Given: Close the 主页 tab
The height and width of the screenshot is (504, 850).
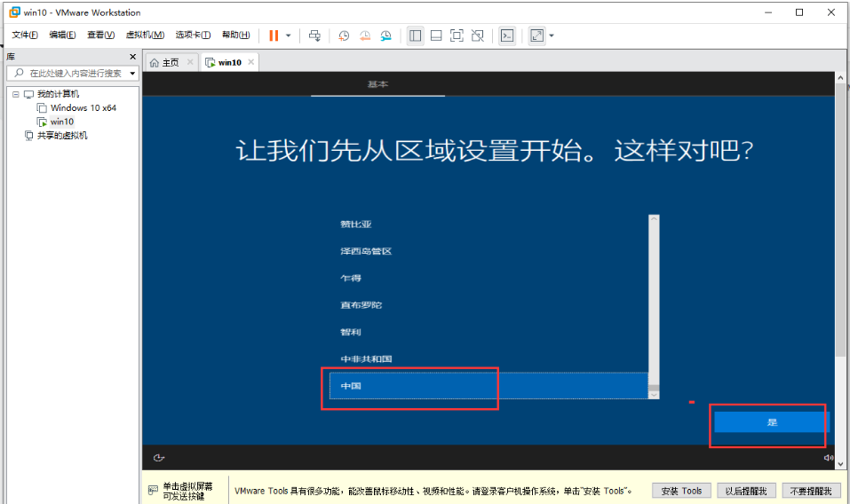Looking at the screenshot, I should pos(190,62).
